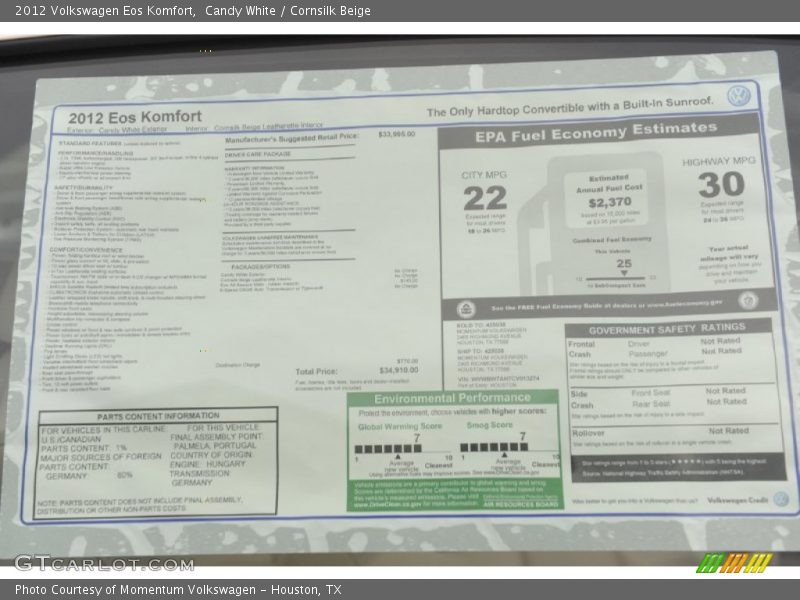Click the 'HIGHWAY MPG' label
Screen dimensions: 800x600
(719, 161)
